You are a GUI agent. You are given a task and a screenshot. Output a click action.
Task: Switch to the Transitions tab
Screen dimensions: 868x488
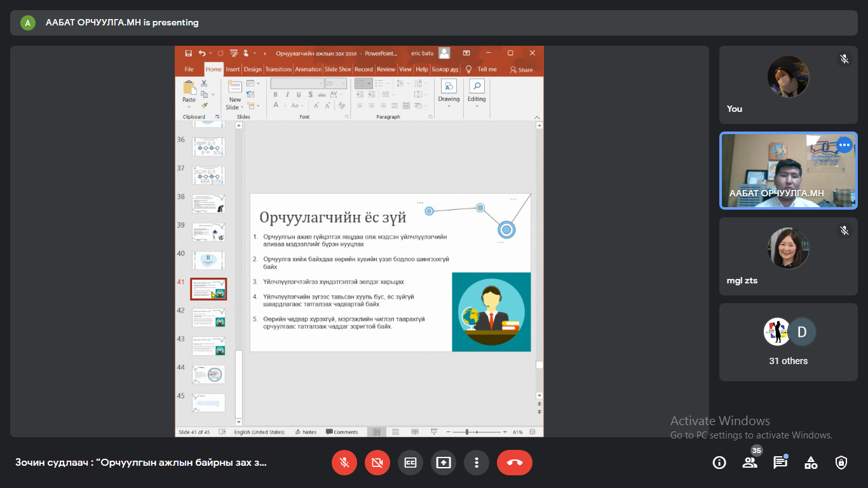click(x=278, y=69)
